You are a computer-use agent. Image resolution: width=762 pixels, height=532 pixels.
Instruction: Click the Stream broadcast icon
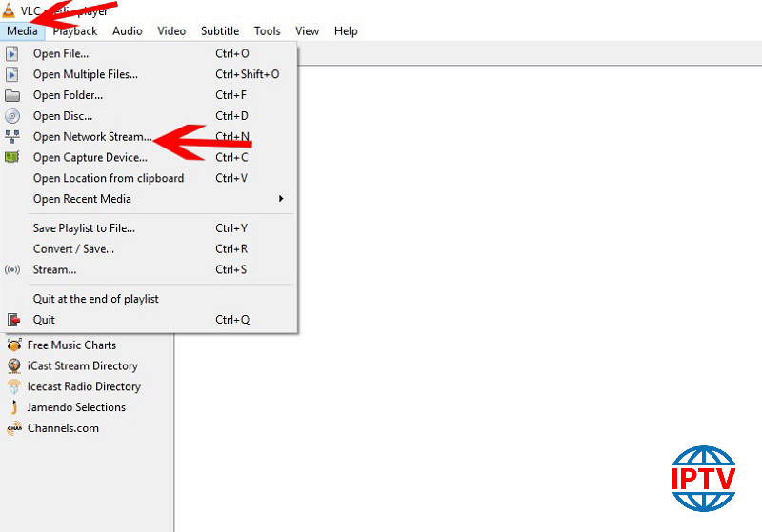pyautogui.click(x=12, y=269)
